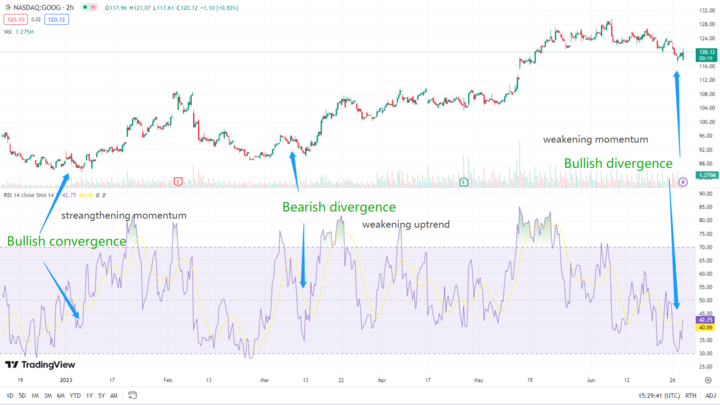Click the green 120.12 last price label
The height and width of the screenshot is (405, 720).
click(706, 55)
